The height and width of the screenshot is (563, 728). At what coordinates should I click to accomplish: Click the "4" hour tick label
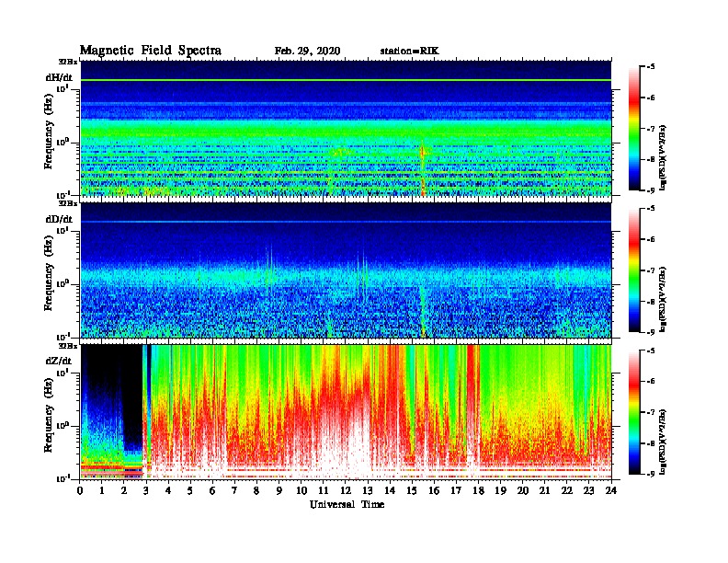pos(168,490)
